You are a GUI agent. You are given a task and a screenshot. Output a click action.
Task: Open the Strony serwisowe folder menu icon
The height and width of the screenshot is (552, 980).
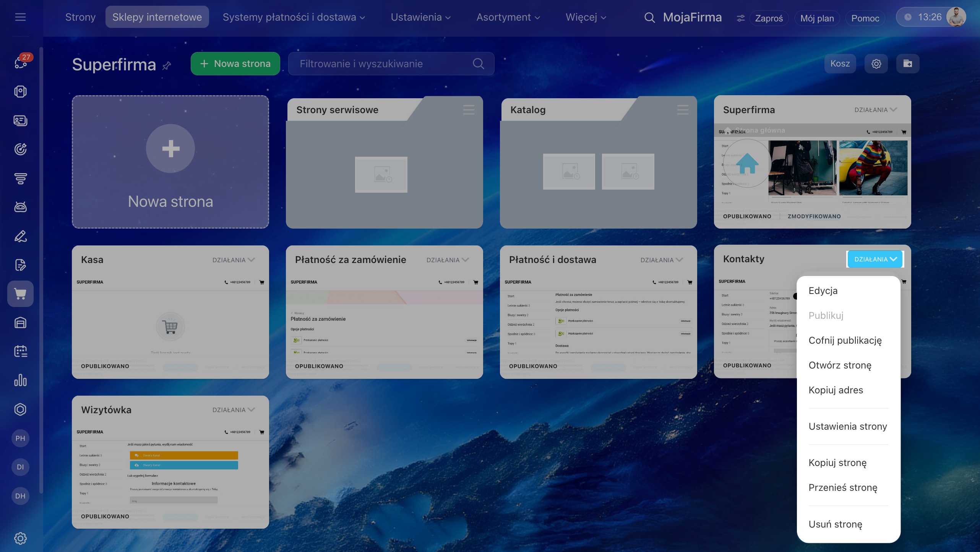click(469, 110)
